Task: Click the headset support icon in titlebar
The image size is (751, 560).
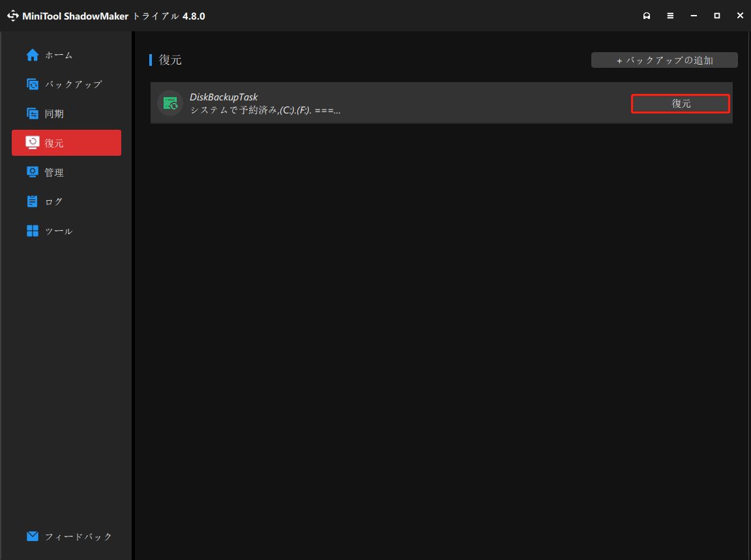Action: point(647,15)
